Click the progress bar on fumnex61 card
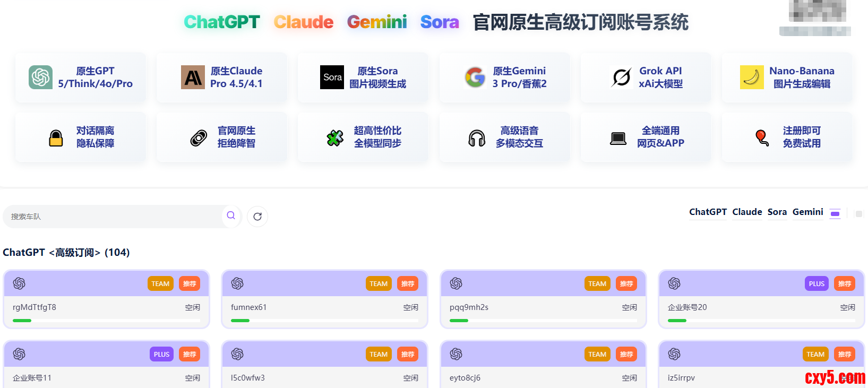The height and width of the screenshot is (388, 868). click(325, 321)
